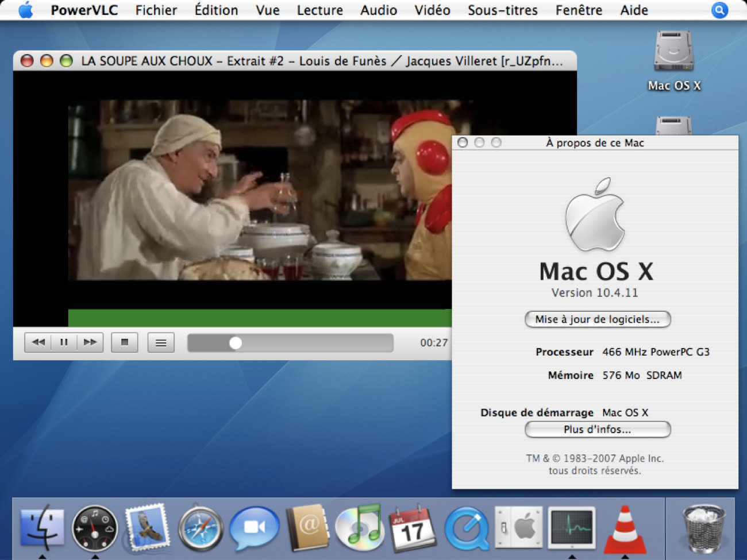Image resolution: width=747 pixels, height=560 pixels.
Task: Pause the video playback
Action: tap(64, 342)
